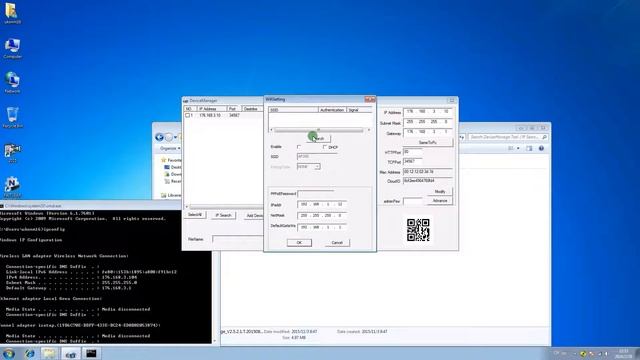Image resolution: width=640 pixels, height=360 pixels.
Task: Click the NO. column header in device list
Action: [191, 109]
